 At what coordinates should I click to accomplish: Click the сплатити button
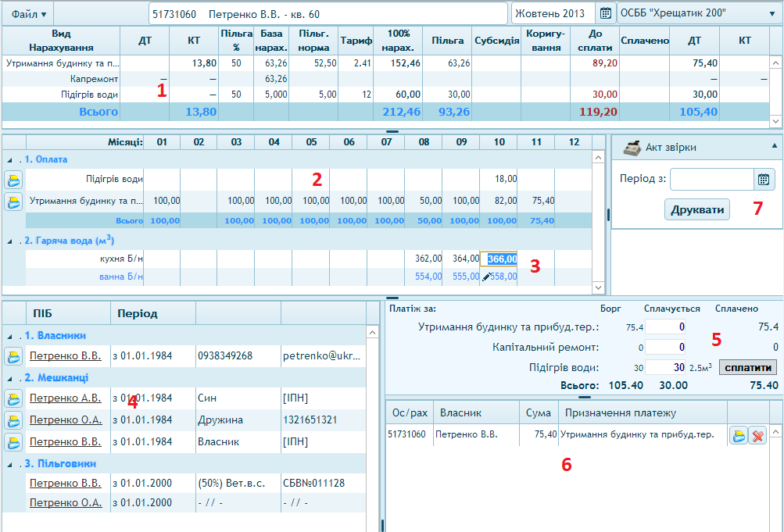pos(747,368)
